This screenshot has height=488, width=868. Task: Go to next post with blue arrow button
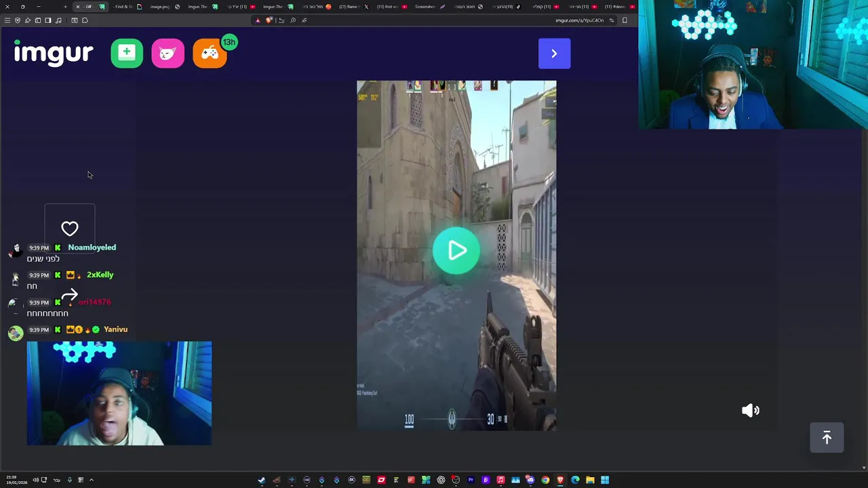[554, 54]
